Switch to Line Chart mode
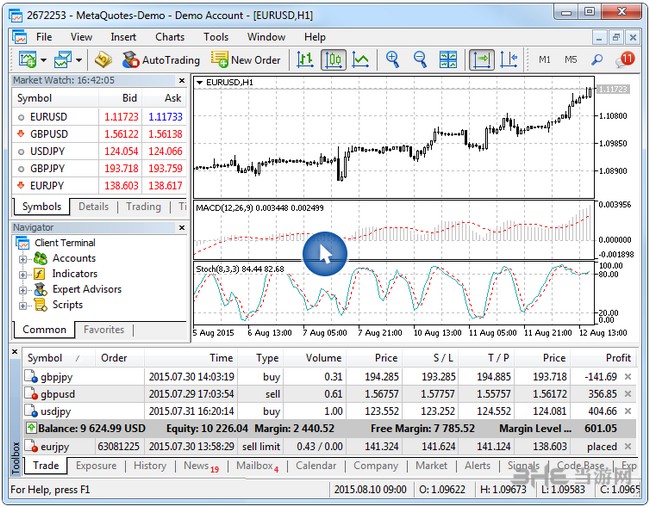 coord(360,60)
